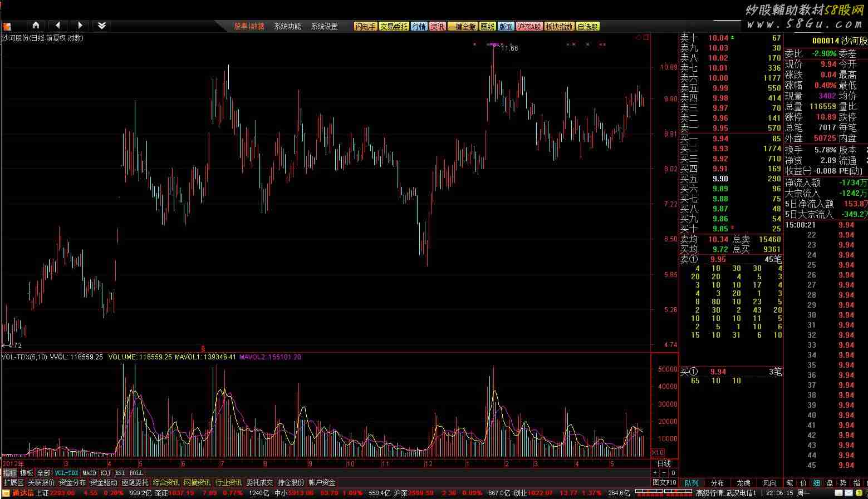Select the 价 price tab
868x499 pixels.
click(x=803, y=483)
